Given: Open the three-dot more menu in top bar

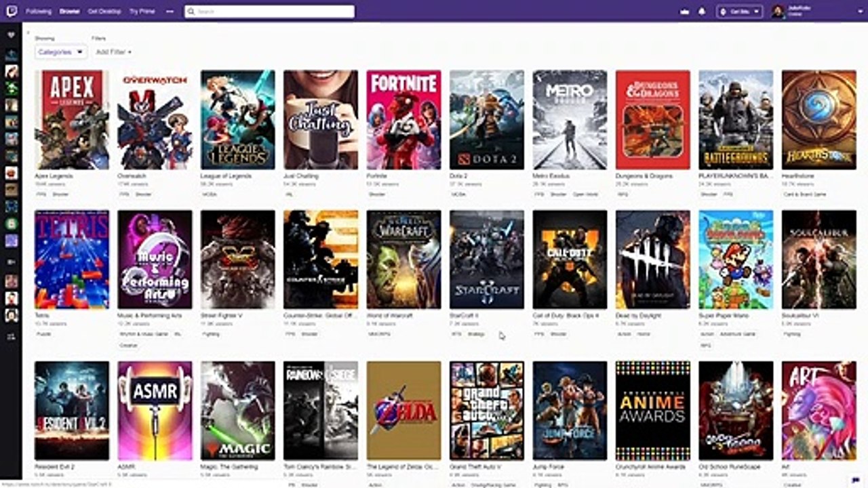Looking at the screenshot, I should point(170,12).
